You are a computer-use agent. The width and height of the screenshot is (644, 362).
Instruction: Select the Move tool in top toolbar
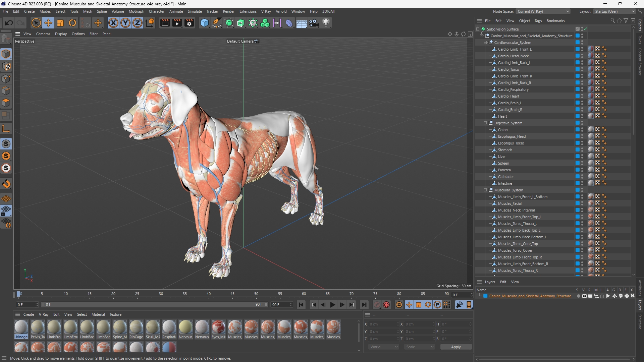click(48, 23)
